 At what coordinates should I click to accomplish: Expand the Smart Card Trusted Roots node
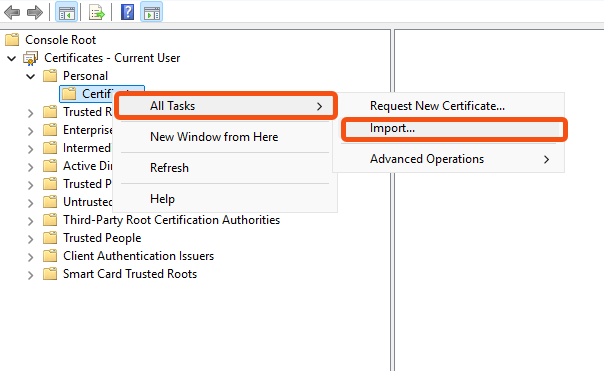point(30,275)
